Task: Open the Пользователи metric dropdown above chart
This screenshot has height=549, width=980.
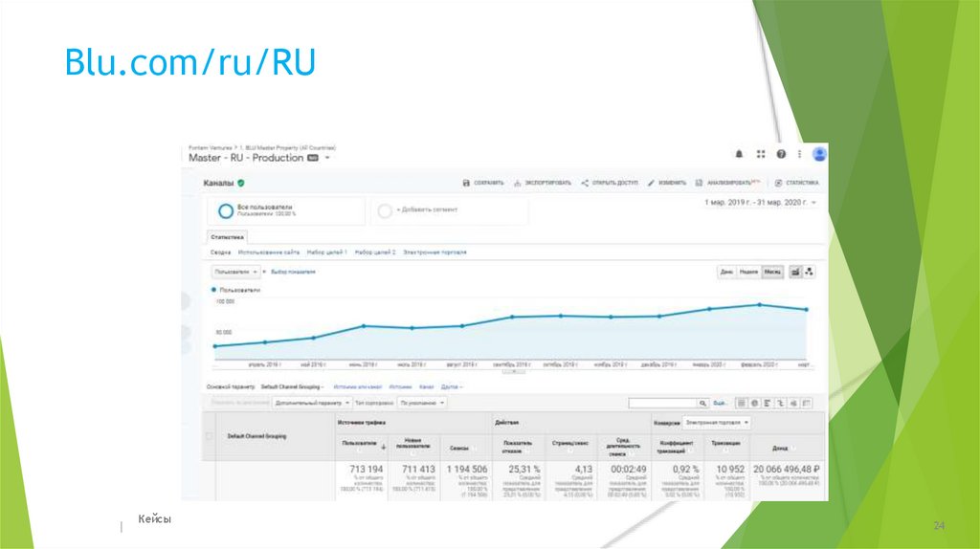Action: click(x=235, y=273)
